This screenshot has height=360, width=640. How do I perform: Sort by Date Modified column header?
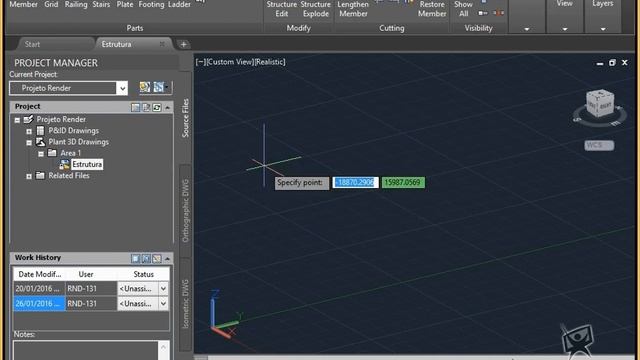[x=40, y=274]
